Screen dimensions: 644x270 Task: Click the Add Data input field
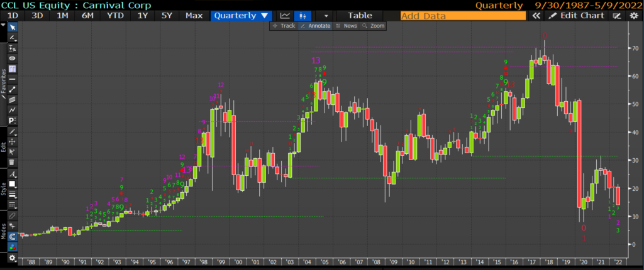point(463,16)
